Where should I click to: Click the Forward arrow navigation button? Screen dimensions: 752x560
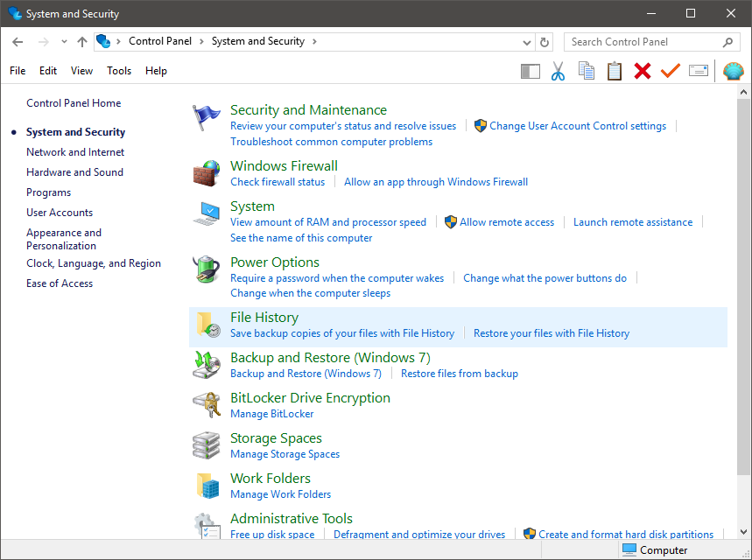point(44,42)
